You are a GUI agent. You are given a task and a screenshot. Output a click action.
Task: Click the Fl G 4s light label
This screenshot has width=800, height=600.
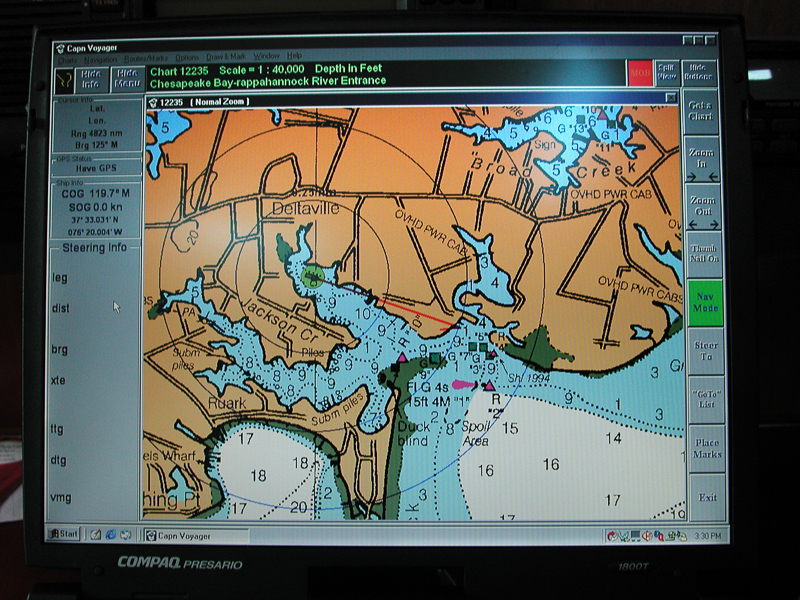[x=428, y=387]
